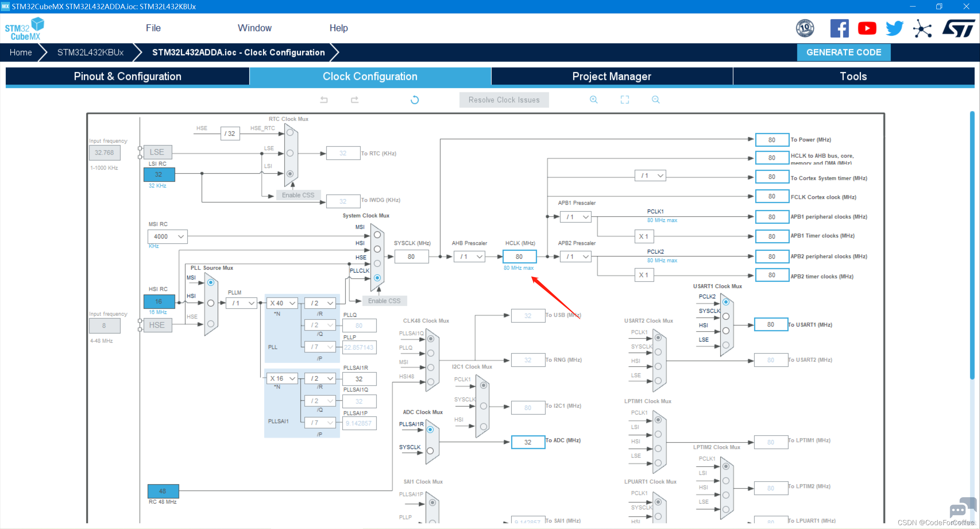Click the HSI RC 16 block
The height and width of the screenshot is (529, 980).
pos(159,301)
